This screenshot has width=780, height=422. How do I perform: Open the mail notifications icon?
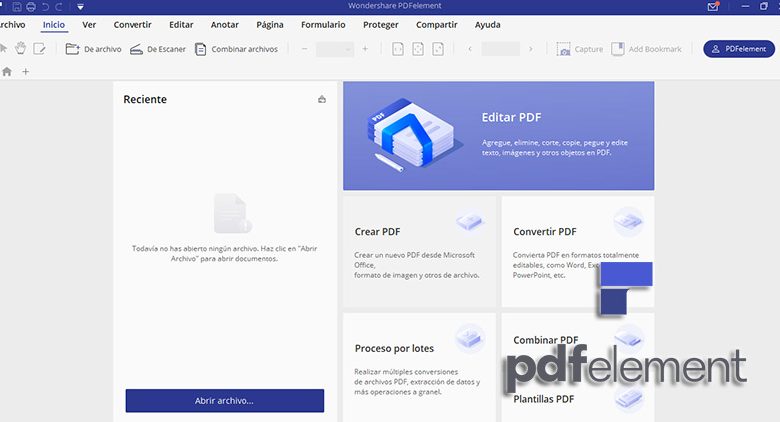[713, 6]
